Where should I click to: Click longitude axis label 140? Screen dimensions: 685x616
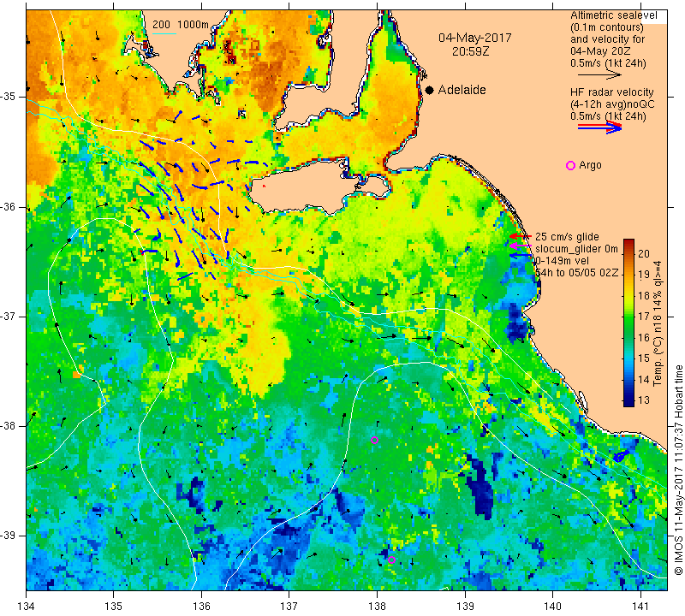552,606
